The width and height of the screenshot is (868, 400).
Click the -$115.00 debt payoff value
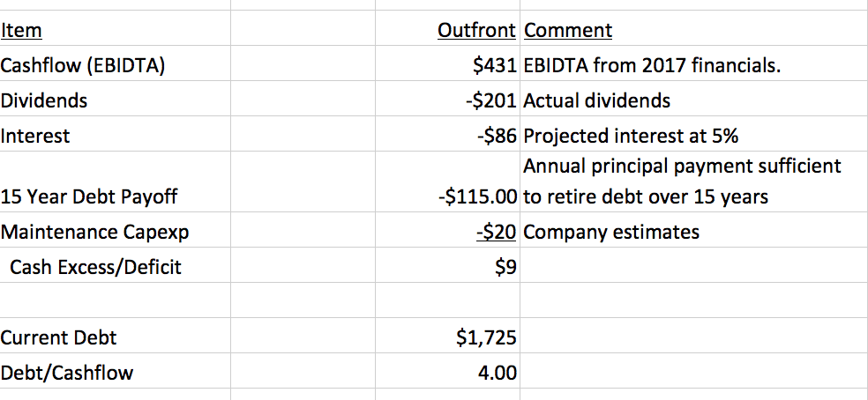click(x=476, y=196)
